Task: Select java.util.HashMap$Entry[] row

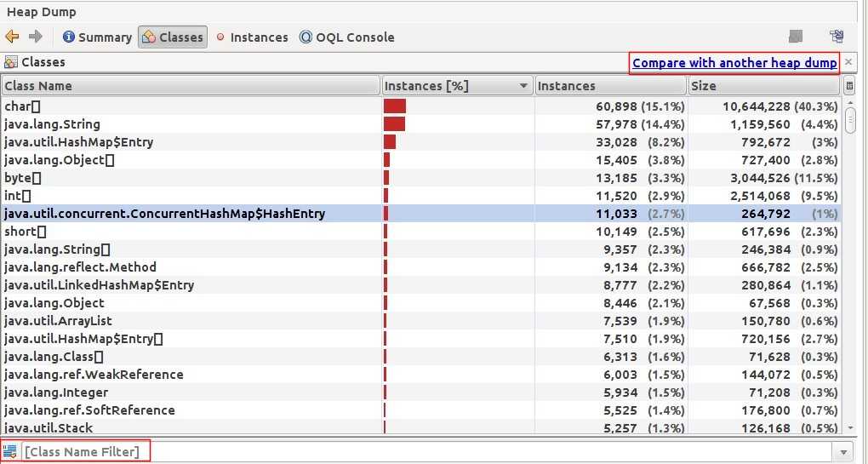Action: click(x=420, y=339)
